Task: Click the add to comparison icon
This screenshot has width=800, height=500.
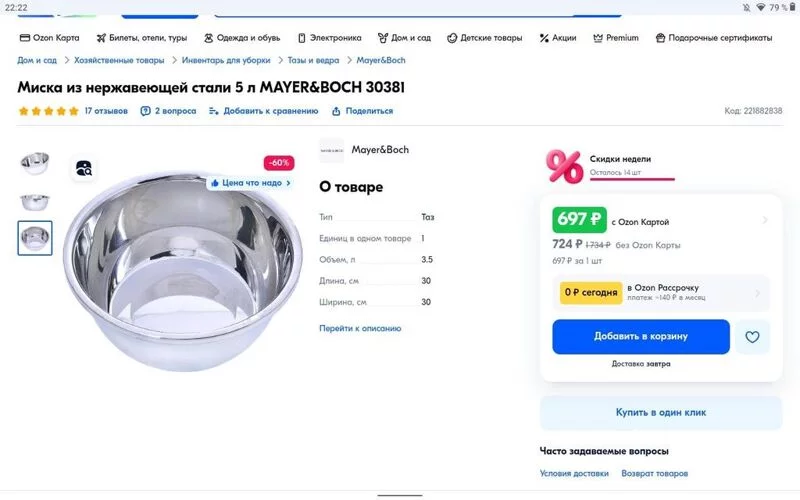Action: coord(214,111)
